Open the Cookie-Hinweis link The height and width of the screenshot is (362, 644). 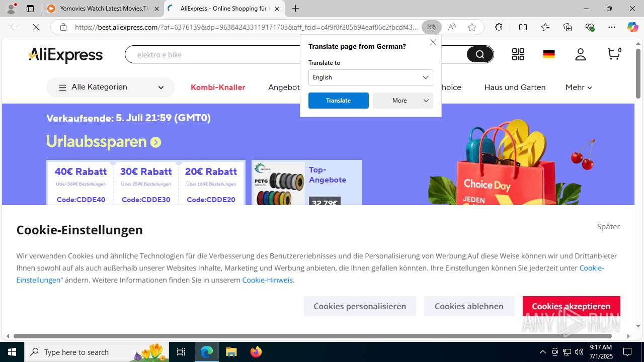268,280
